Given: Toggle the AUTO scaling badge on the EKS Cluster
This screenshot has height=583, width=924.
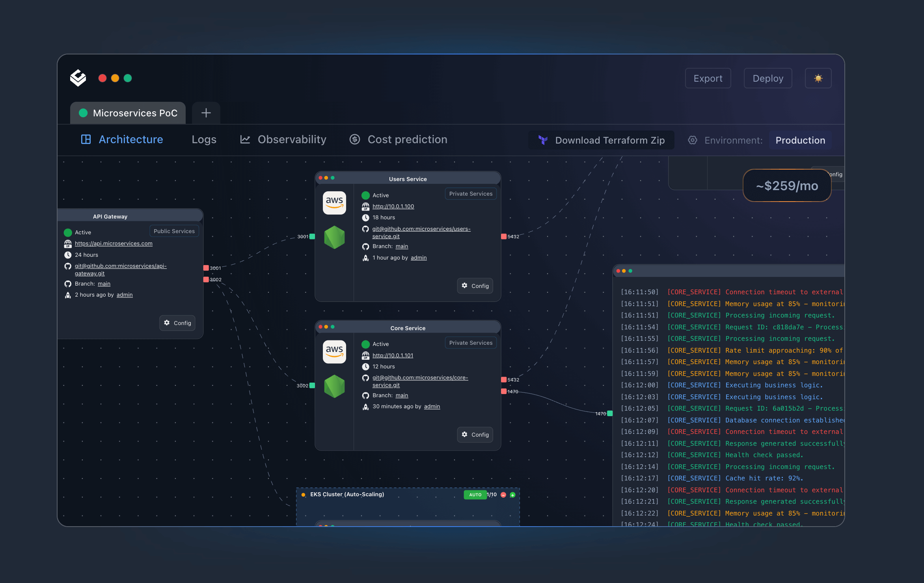Looking at the screenshot, I should tap(475, 495).
